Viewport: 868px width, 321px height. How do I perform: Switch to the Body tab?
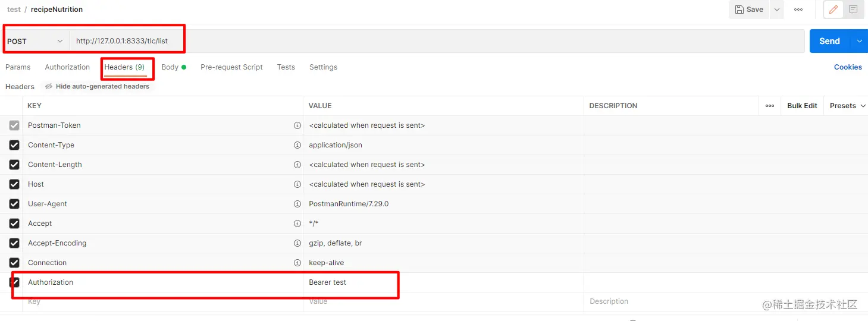click(170, 67)
